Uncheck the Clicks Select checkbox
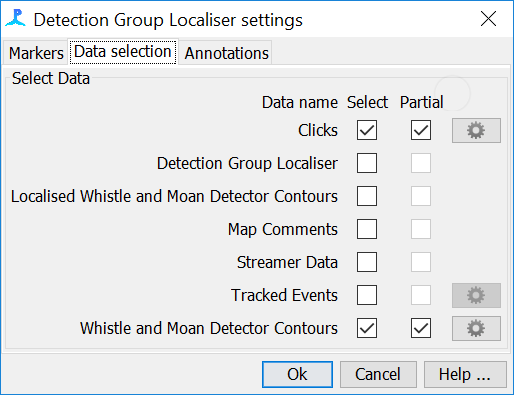The image size is (514, 395). [367, 130]
